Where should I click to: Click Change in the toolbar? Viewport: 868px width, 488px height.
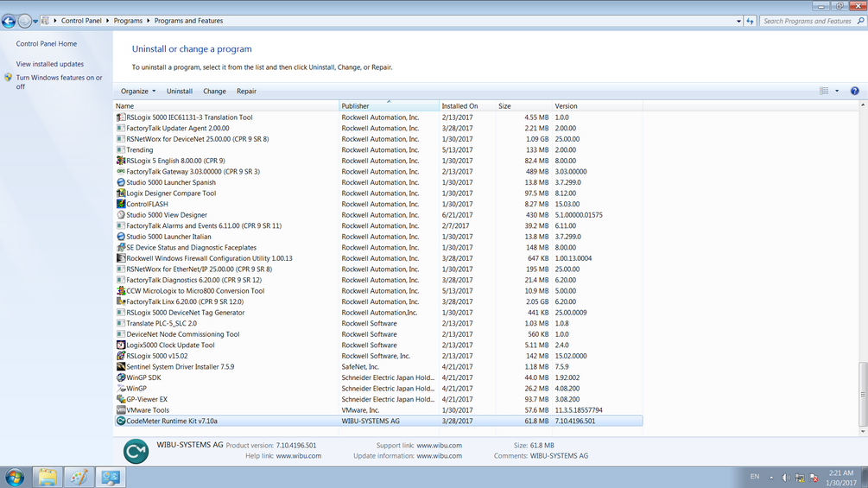(214, 92)
